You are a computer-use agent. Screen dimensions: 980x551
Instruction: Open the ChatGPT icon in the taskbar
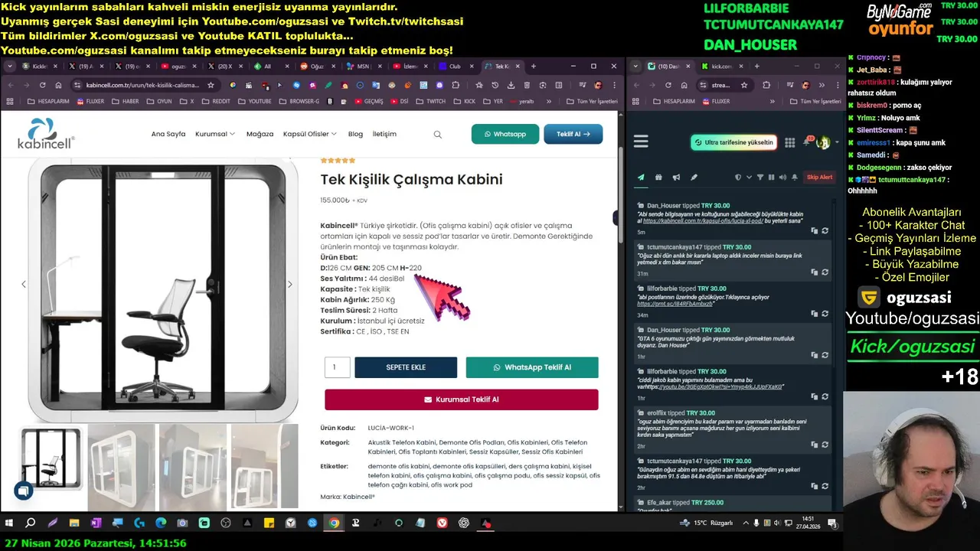tap(464, 523)
